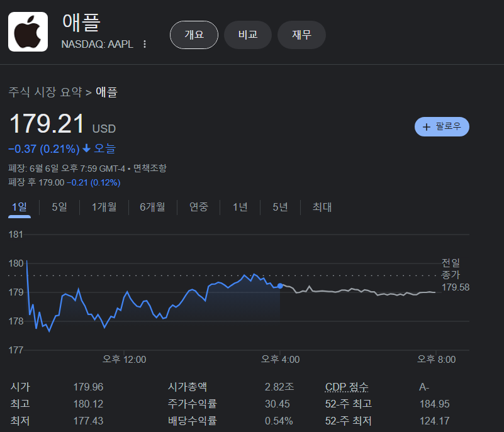Switch chart to 1일 range
This screenshot has height=432, width=504.
[x=20, y=207]
